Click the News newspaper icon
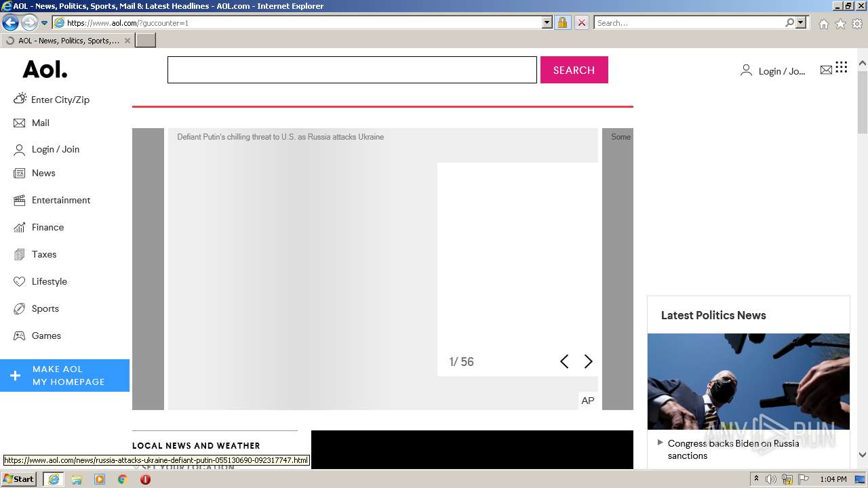 pos(19,173)
